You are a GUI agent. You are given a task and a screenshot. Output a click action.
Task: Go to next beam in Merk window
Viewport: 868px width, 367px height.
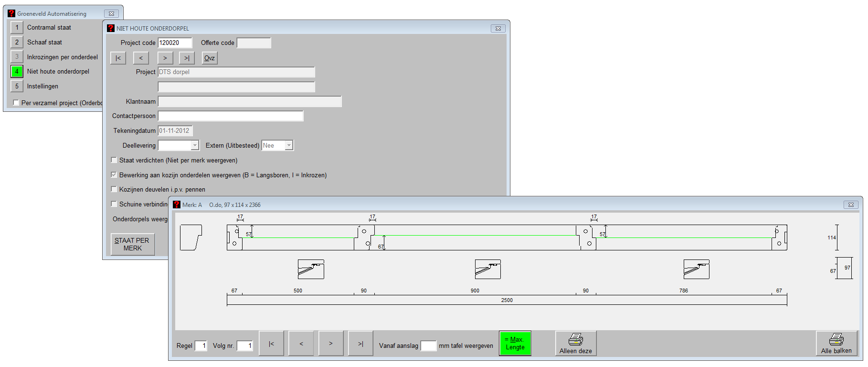(331, 344)
